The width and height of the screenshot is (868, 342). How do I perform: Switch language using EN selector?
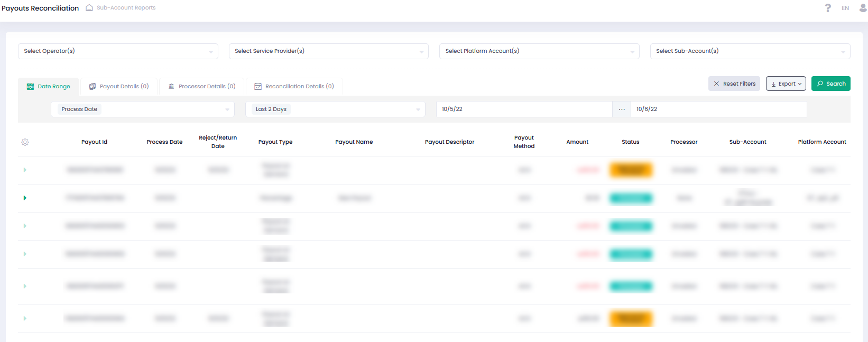(845, 8)
